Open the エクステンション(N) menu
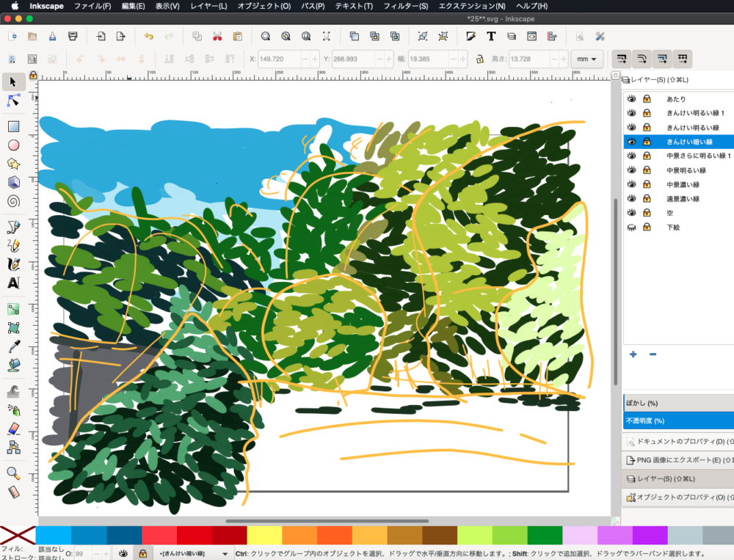The height and width of the screenshot is (560, 734). coord(472,6)
